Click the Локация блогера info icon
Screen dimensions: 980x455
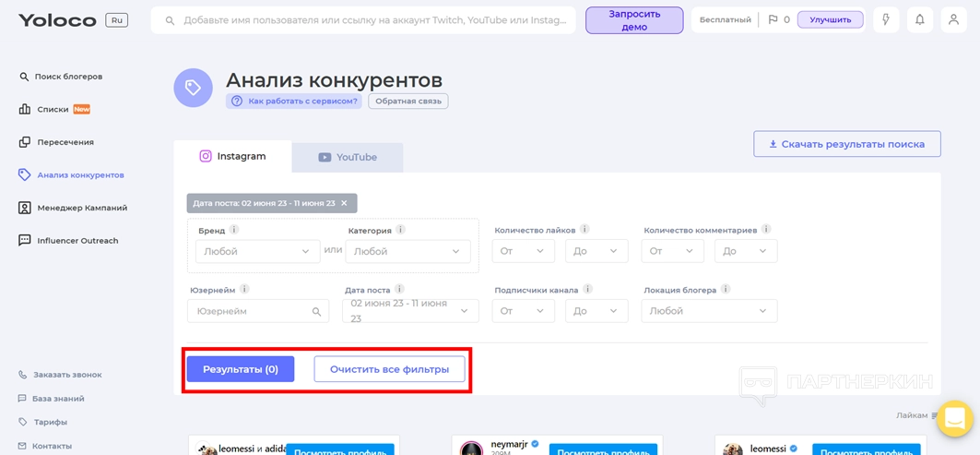click(x=725, y=290)
